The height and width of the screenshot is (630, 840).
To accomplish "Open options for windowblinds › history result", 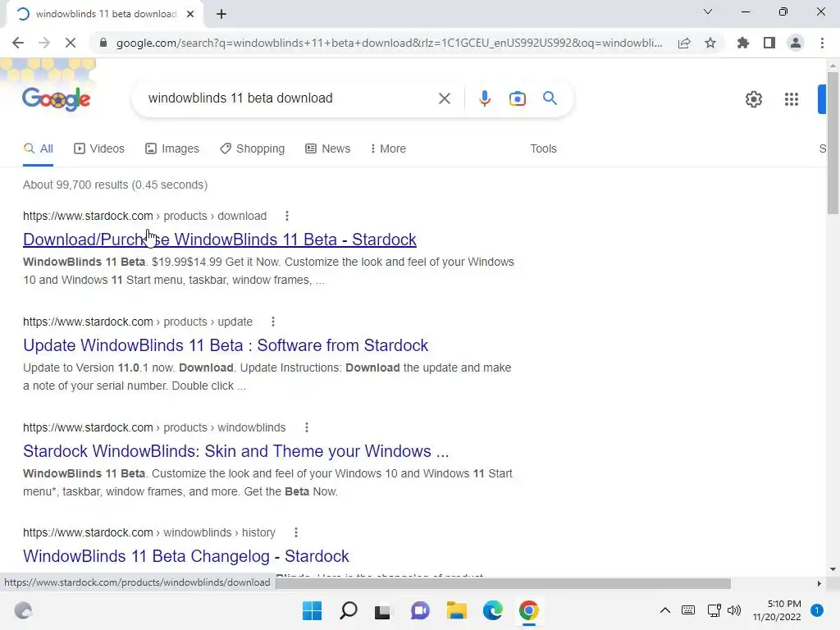I will point(296,532).
